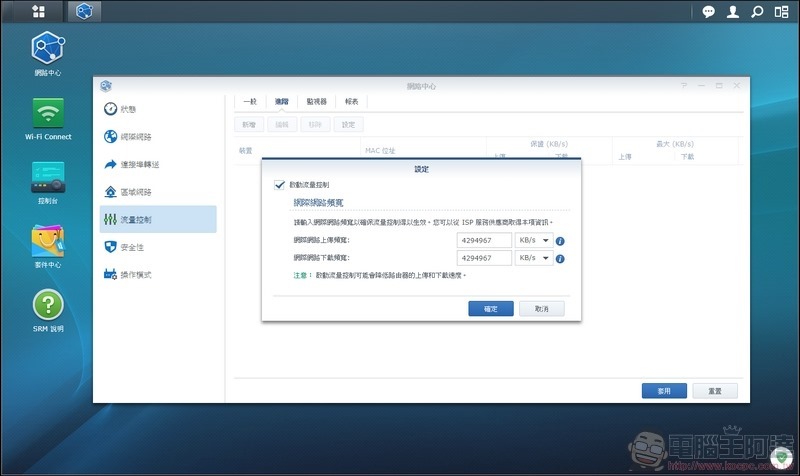800x476 pixels.
Task: Toggle 啟動流量控制 checkbox
Action: point(279,185)
